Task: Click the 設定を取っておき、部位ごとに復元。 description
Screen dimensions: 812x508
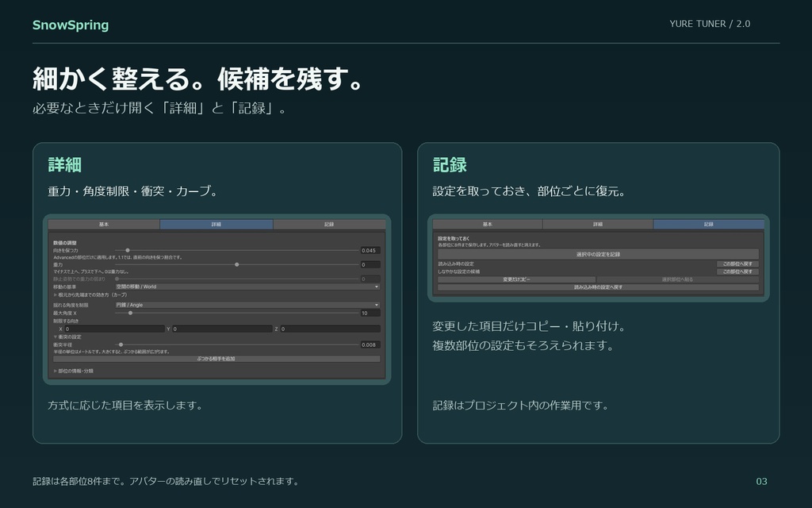Action: click(529, 191)
